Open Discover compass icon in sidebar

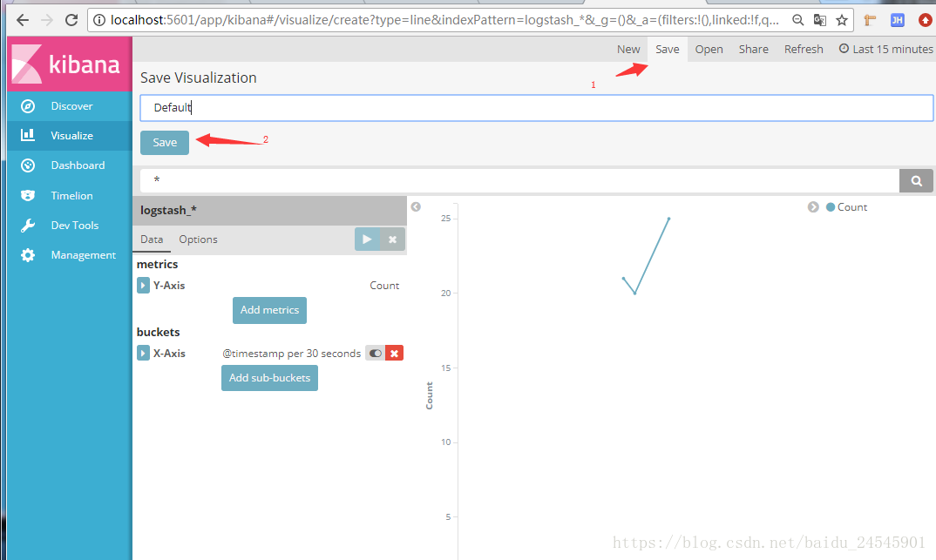[28, 106]
